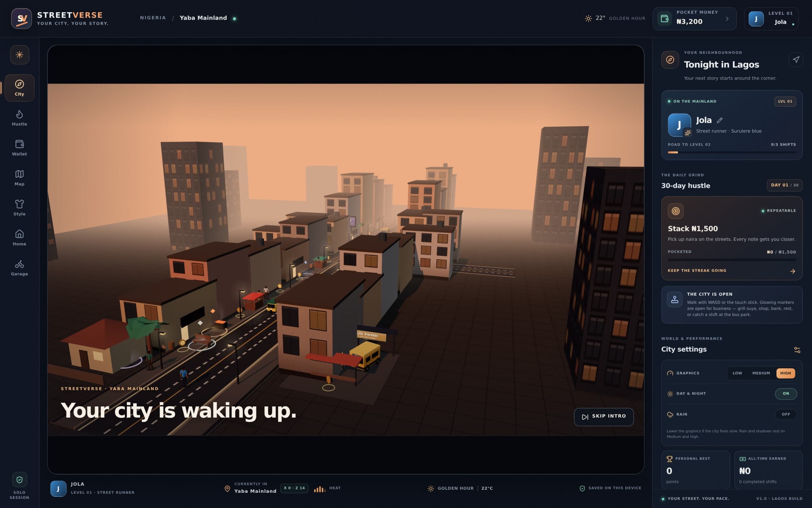Click the Pocket Money wallet icon

664,19
